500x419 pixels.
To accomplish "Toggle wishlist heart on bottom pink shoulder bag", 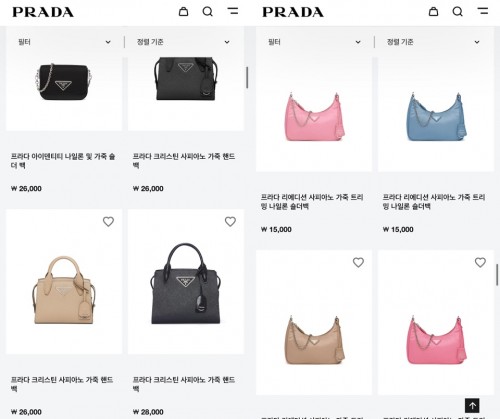I will [480, 262].
